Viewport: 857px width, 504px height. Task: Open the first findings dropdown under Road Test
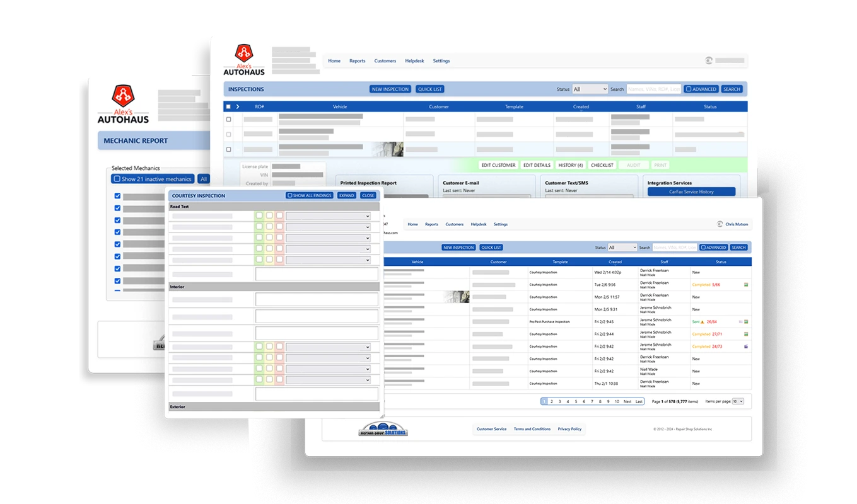pyautogui.click(x=328, y=216)
